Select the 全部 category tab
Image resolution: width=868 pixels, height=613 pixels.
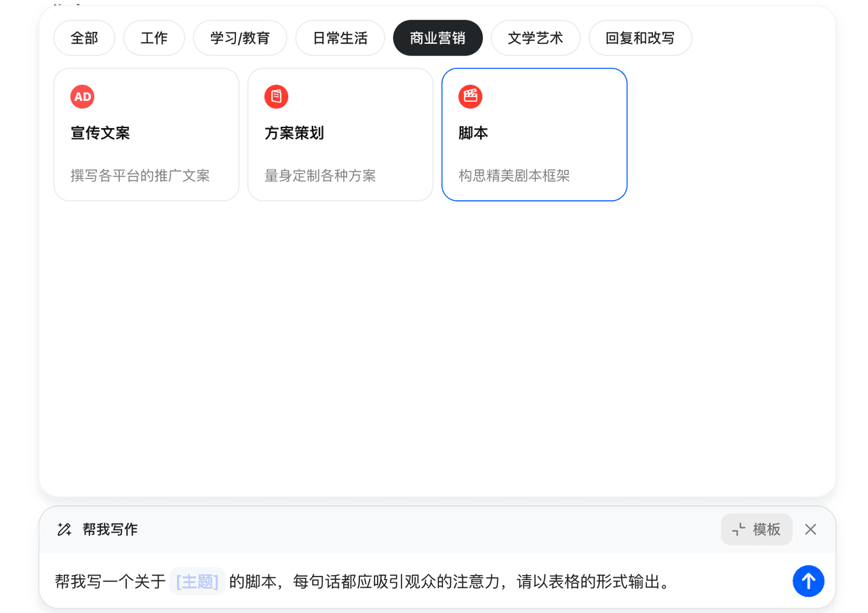pos(84,38)
